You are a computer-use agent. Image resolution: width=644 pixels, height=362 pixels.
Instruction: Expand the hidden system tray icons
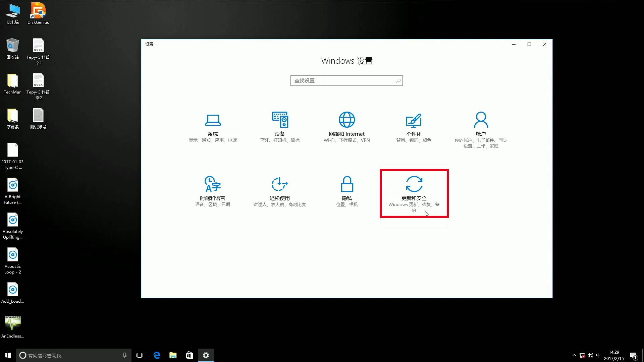pos(574,355)
